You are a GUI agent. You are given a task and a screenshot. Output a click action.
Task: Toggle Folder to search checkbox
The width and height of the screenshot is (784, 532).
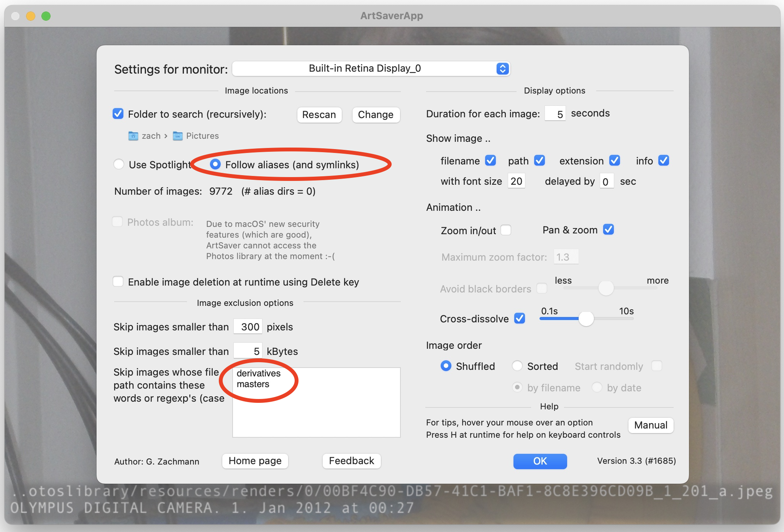pyautogui.click(x=118, y=114)
